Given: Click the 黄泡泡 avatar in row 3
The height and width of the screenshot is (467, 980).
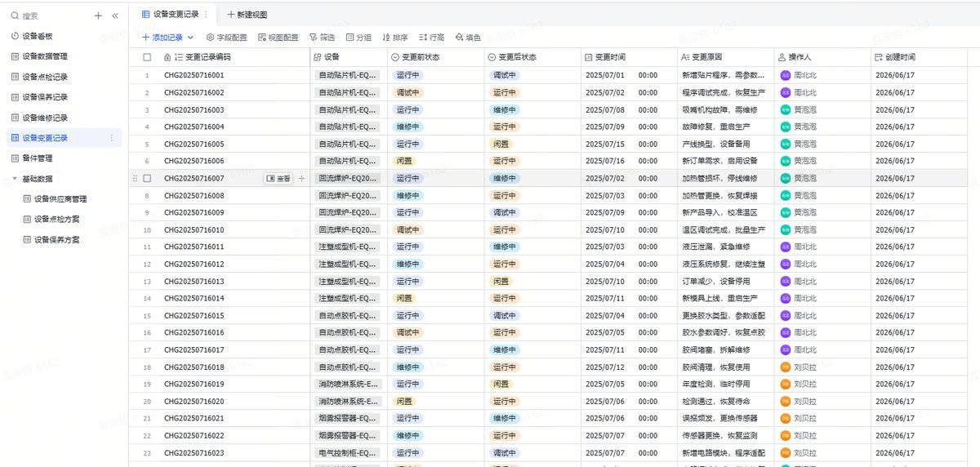Looking at the screenshot, I should [786, 109].
